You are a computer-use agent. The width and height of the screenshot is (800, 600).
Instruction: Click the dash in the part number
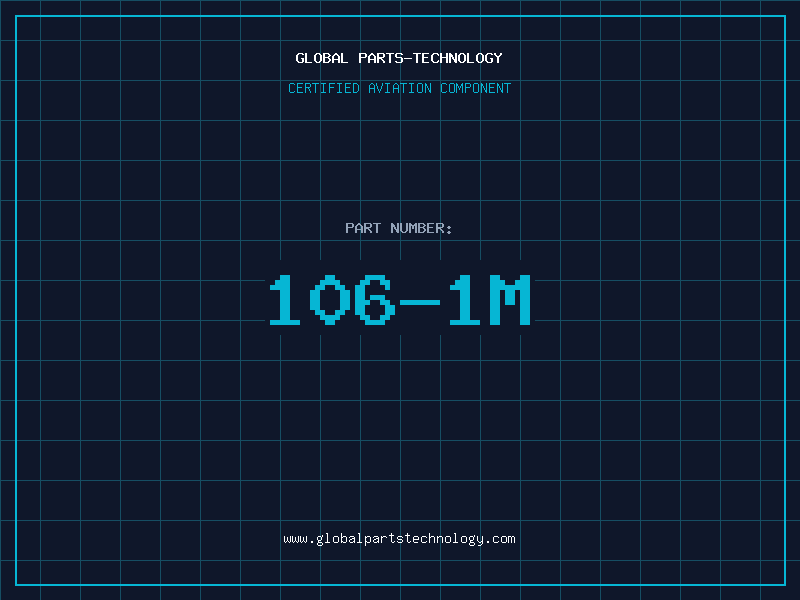coord(421,301)
